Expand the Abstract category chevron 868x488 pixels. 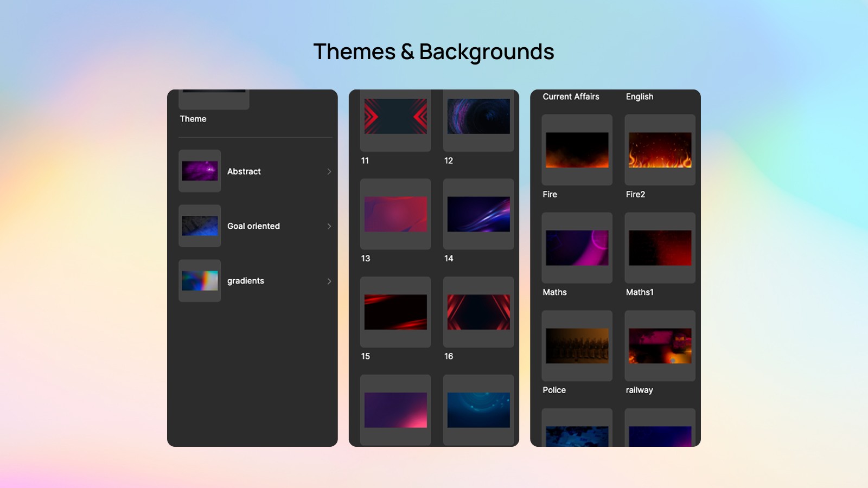[x=329, y=171]
